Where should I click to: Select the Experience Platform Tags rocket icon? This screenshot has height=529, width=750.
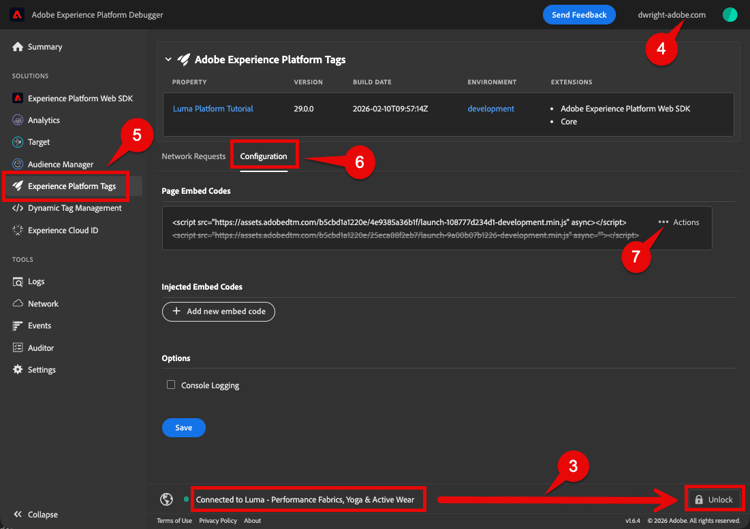click(x=18, y=186)
